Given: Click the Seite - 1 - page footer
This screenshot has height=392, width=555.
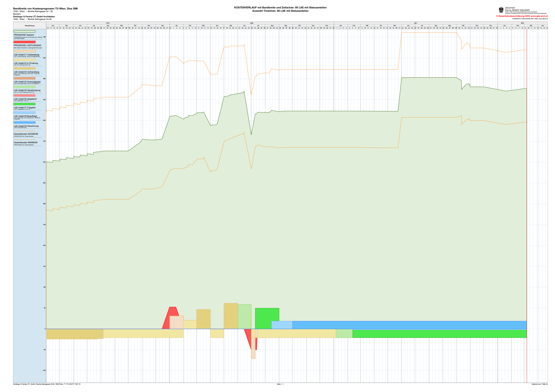Looking at the screenshot, I should (280, 384).
